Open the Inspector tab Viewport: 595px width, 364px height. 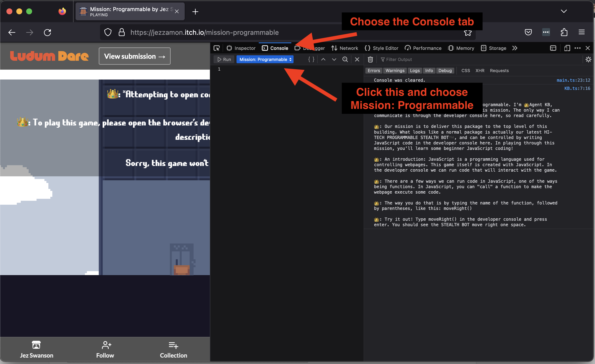241,48
